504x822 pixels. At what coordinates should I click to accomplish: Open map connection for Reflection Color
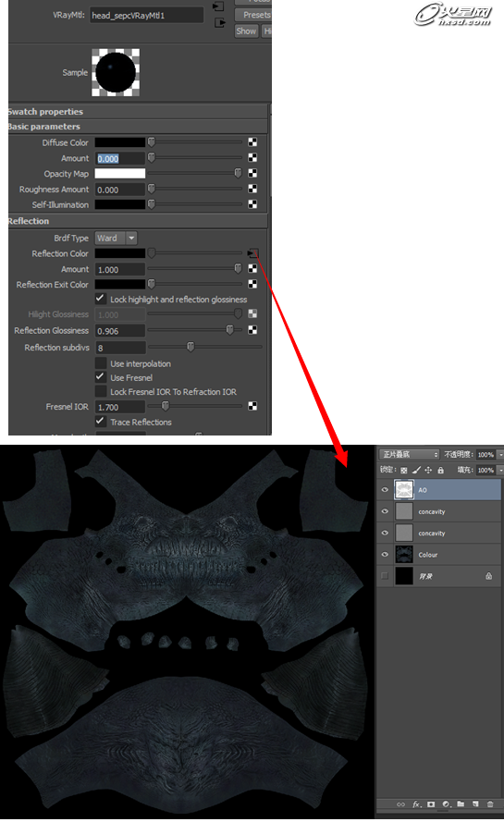coord(252,253)
